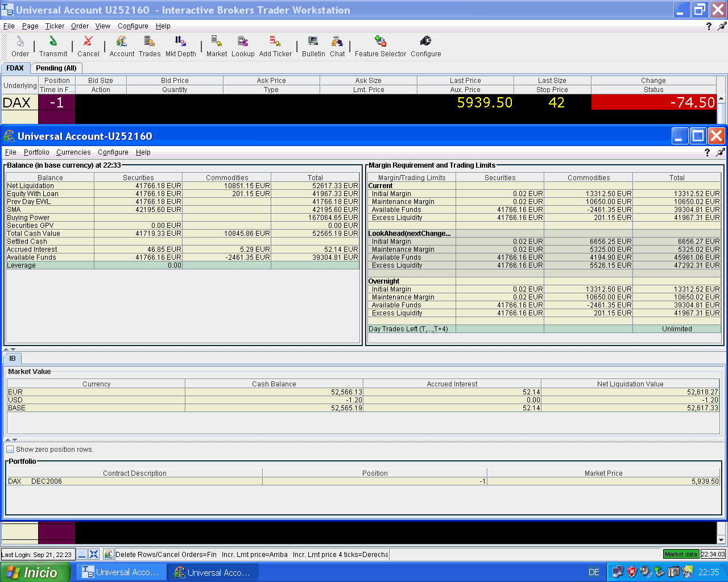Click the red -74.50 change cell
The image size is (728, 582).
(654, 102)
